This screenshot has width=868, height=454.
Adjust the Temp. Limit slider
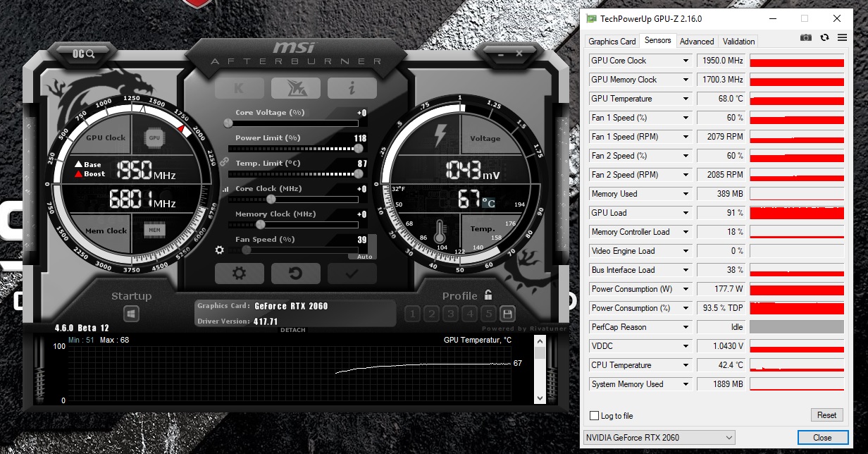tap(294, 173)
